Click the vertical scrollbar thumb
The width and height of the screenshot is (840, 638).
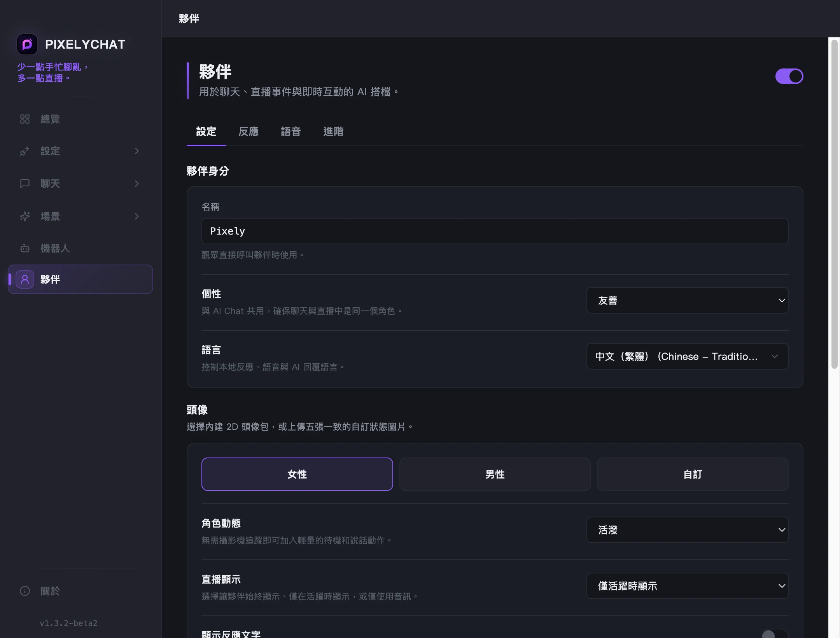834,204
